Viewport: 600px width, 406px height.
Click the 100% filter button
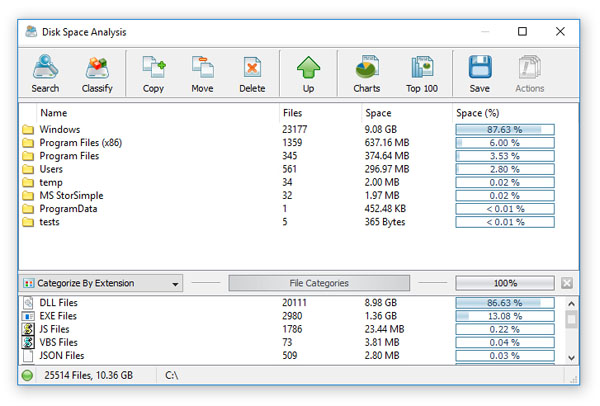pyautogui.click(x=505, y=283)
